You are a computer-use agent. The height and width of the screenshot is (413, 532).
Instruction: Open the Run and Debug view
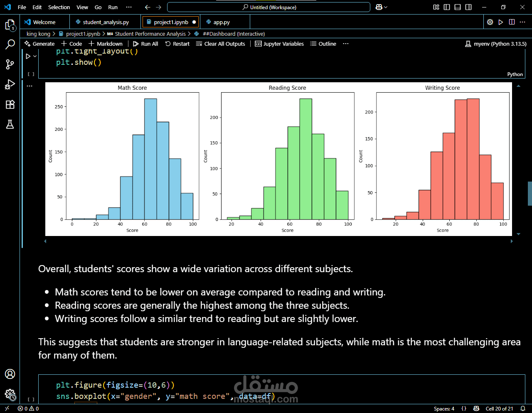tap(10, 84)
